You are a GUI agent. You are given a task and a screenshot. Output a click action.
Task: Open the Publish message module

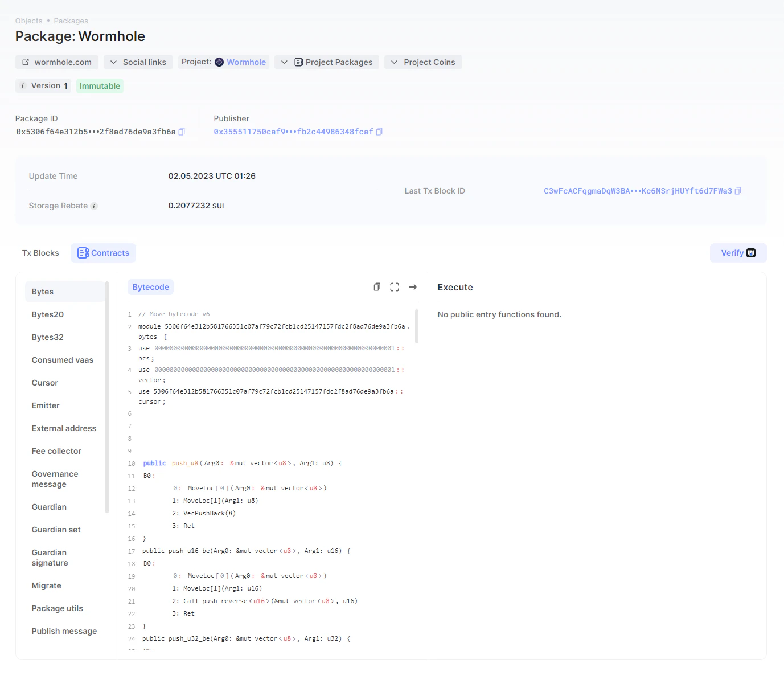(x=65, y=631)
